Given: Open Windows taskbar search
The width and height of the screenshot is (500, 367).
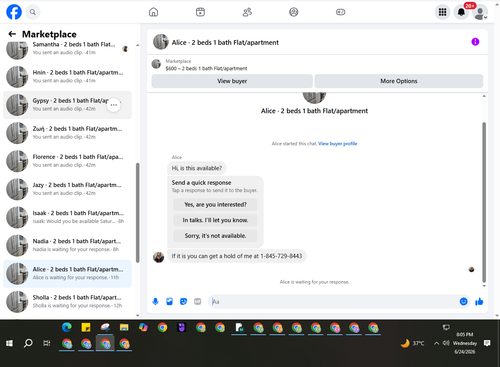Looking at the screenshot, I should [x=28, y=343].
